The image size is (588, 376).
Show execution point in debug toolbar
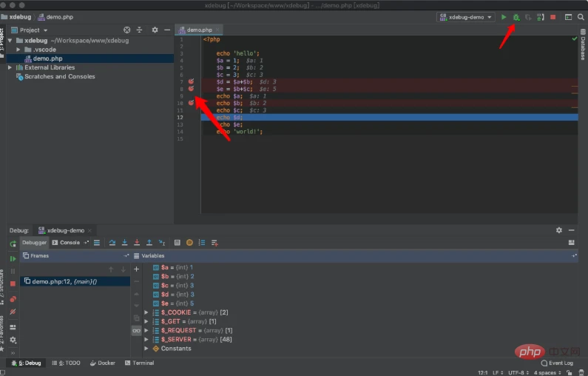pos(97,243)
